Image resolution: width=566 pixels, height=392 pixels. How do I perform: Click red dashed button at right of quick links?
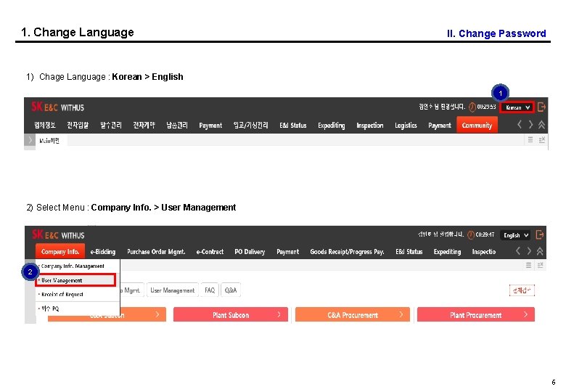522,290
